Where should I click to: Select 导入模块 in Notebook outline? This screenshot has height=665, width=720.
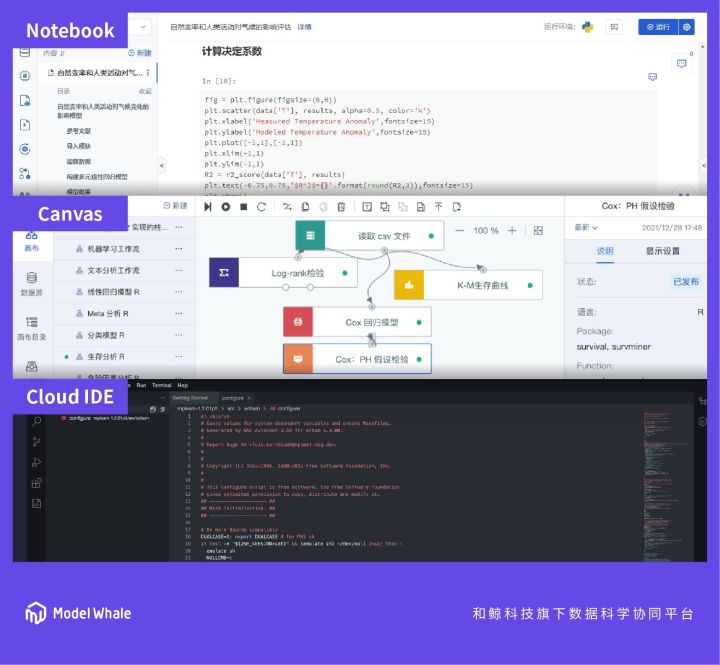tap(79, 146)
